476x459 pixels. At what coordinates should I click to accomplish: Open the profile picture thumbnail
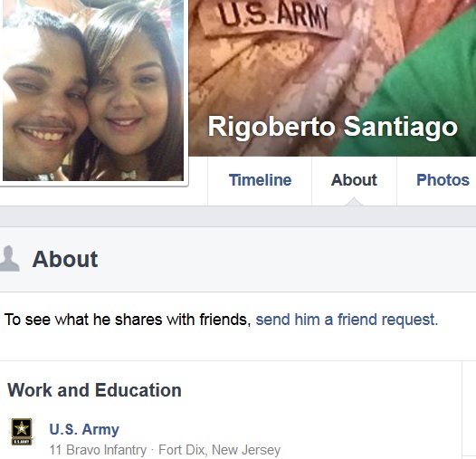pos(93,91)
